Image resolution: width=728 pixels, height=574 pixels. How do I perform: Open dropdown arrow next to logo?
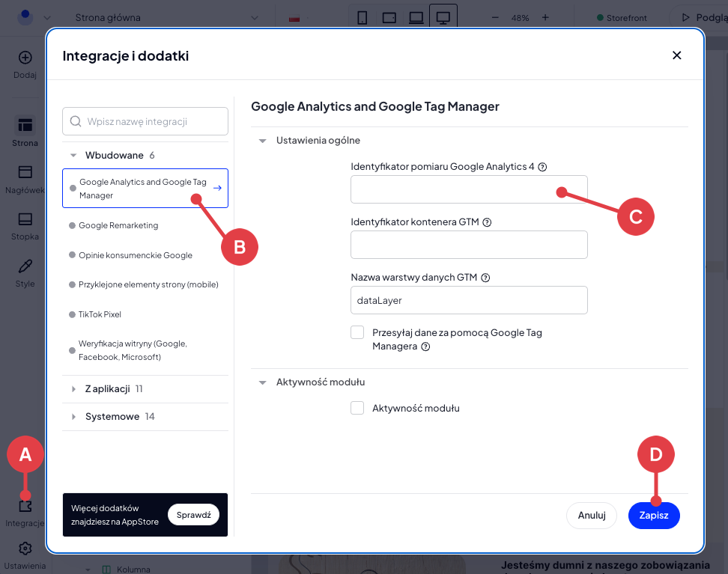[x=47, y=18]
